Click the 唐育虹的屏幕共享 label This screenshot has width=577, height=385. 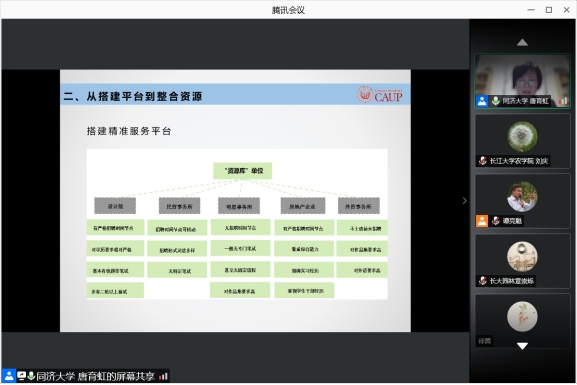[x=116, y=376]
